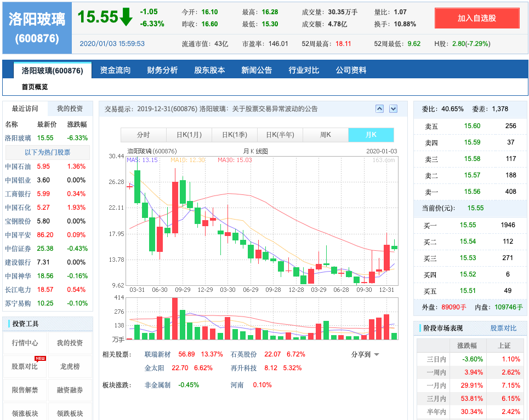Open the 工商银行 stock link
Image resolution: width=529 pixels, height=420 pixels.
pyautogui.click(x=18, y=194)
